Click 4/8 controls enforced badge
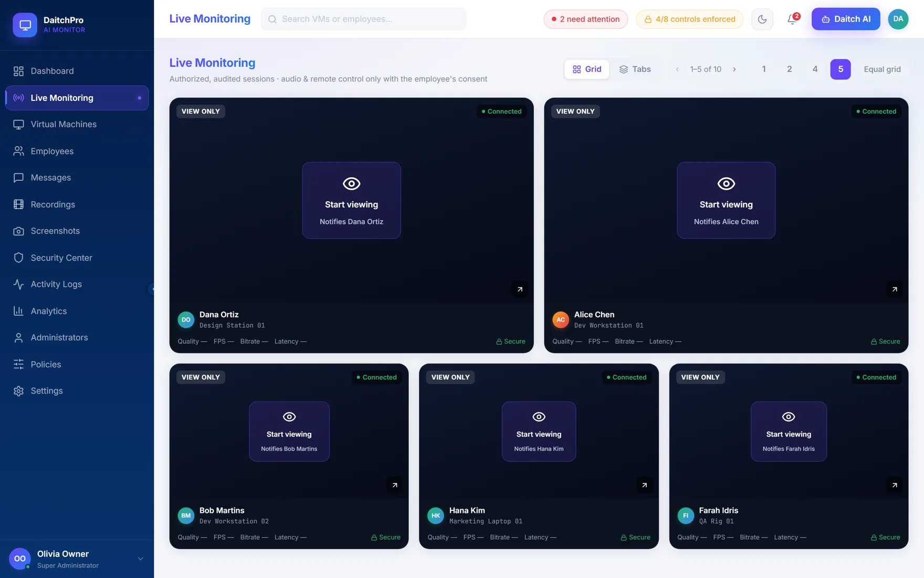The width and height of the screenshot is (924, 578). 690,19
